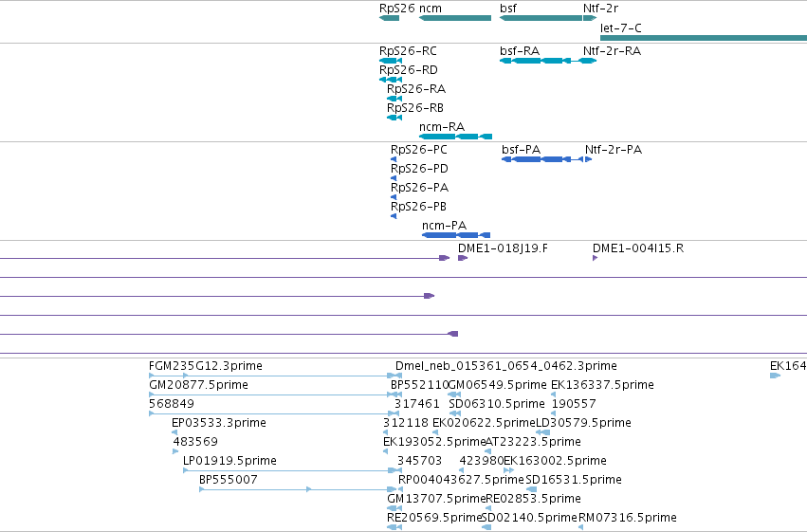Select protein RpS26-PC label

pos(419,150)
